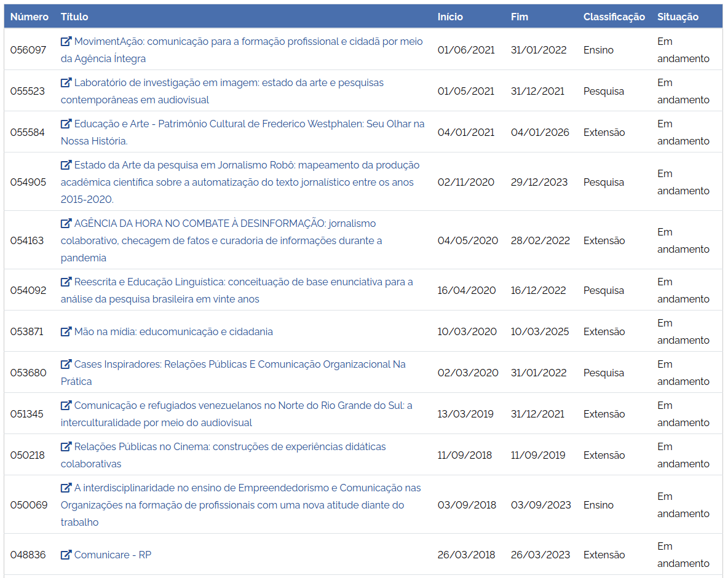Click the external link icon for Educação e Arte

pyautogui.click(x=66, y=124)
